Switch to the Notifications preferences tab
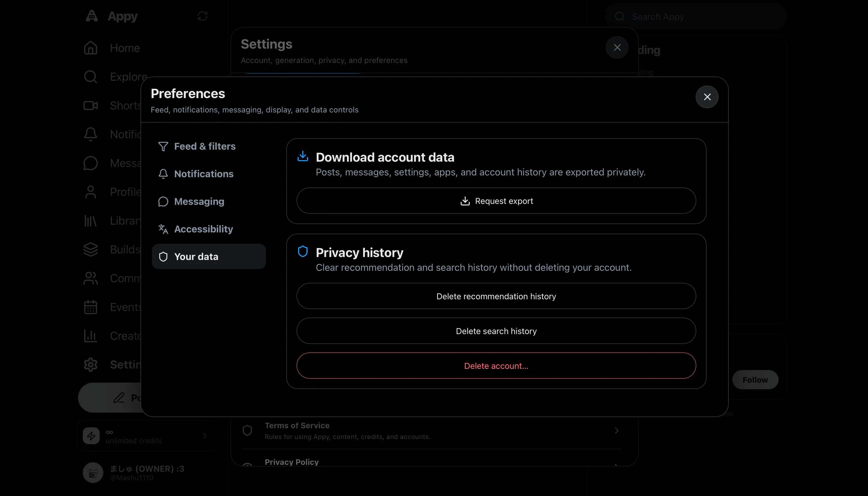Viewport: 868px width, 496px height. [209, 174]
